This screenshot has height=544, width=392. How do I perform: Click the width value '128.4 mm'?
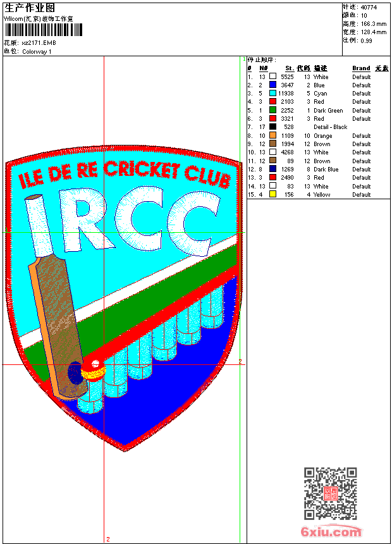pos(374,32)
